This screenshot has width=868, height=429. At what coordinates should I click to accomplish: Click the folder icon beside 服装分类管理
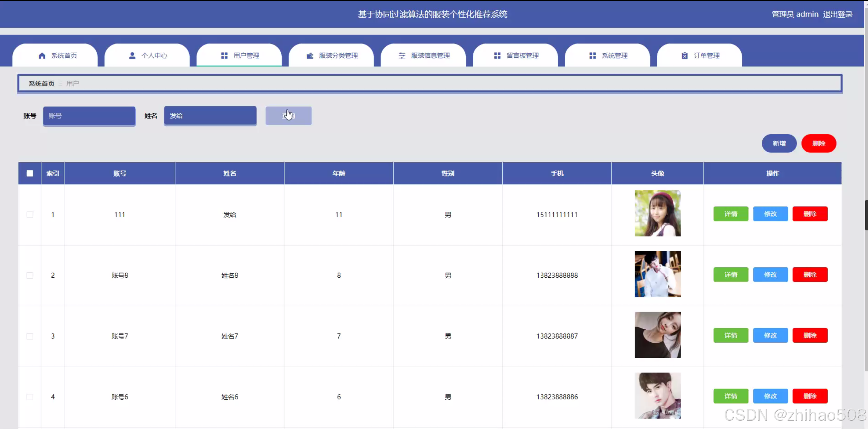tap(310, 56)
